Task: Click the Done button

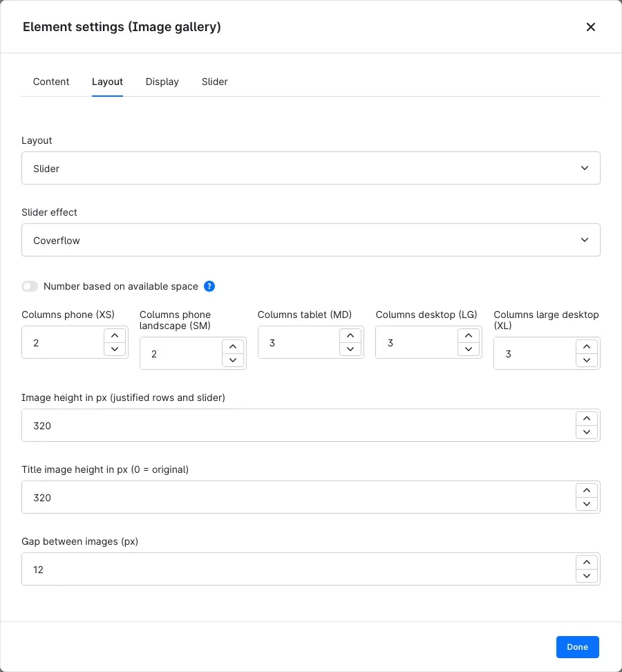Action: [x=578, y=647]
